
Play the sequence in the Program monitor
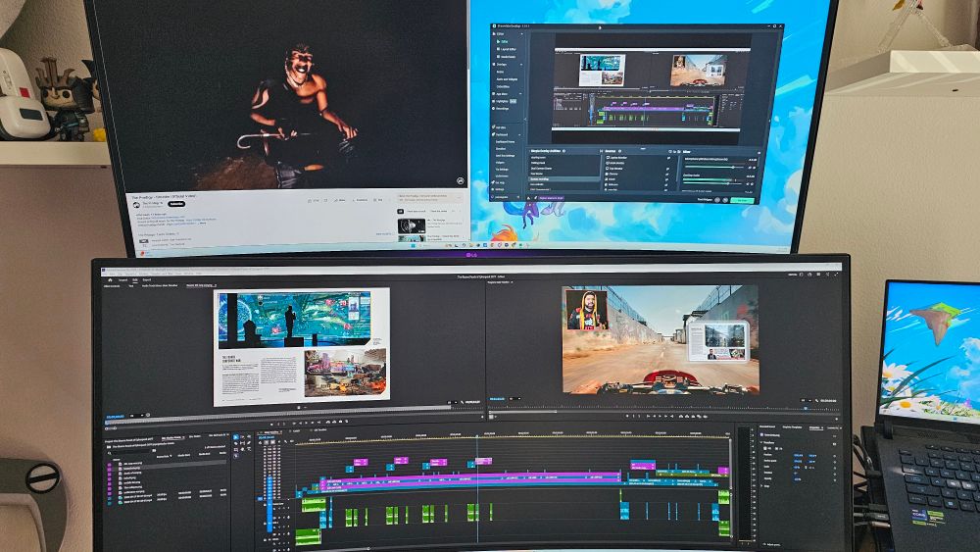(x=660, y=417)
